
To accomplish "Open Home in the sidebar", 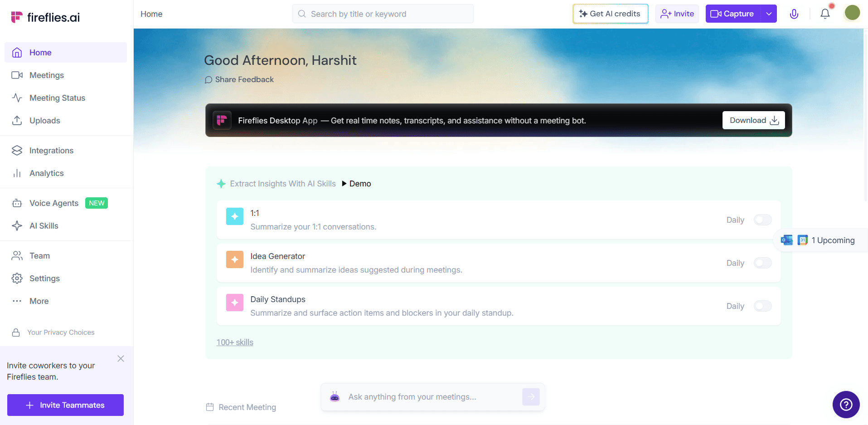I will coord(66,53).
